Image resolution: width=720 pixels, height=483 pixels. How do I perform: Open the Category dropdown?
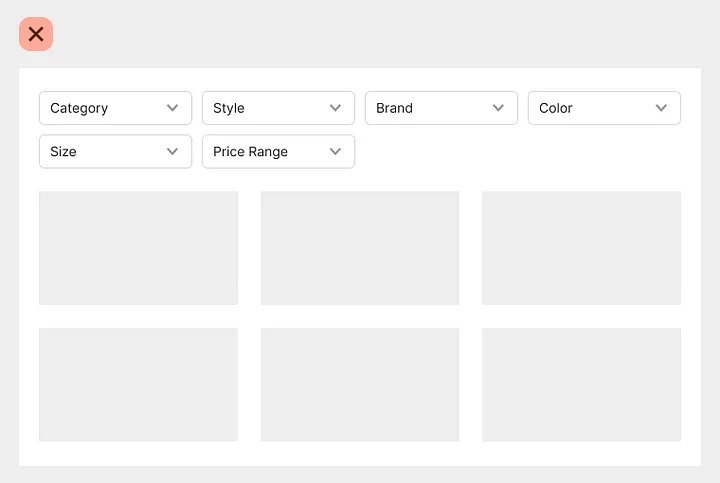pos(115,108)
